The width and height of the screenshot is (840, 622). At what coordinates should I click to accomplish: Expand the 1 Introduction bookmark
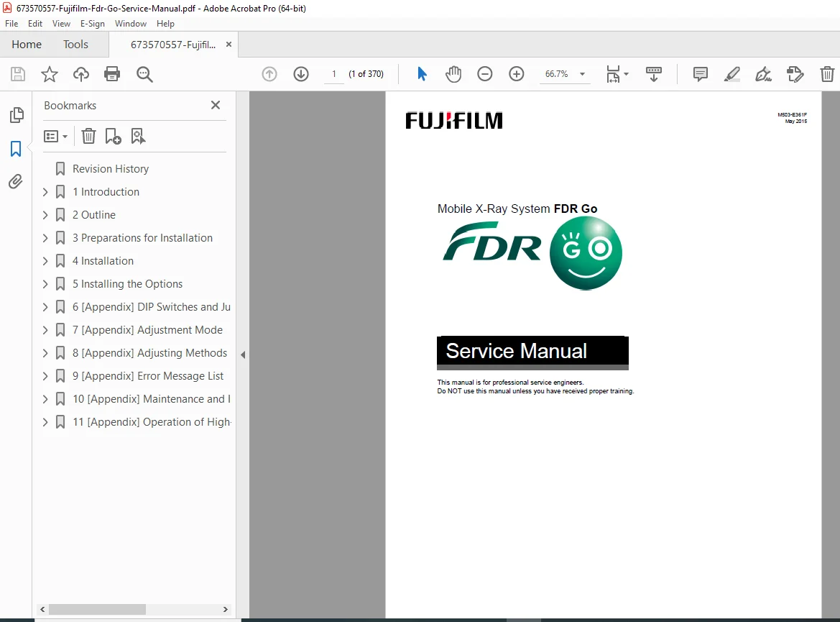45,192
